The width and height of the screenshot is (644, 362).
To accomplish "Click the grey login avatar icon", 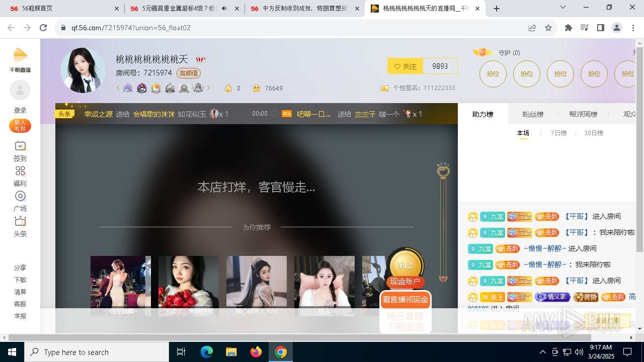I will (x=20, y=90).
